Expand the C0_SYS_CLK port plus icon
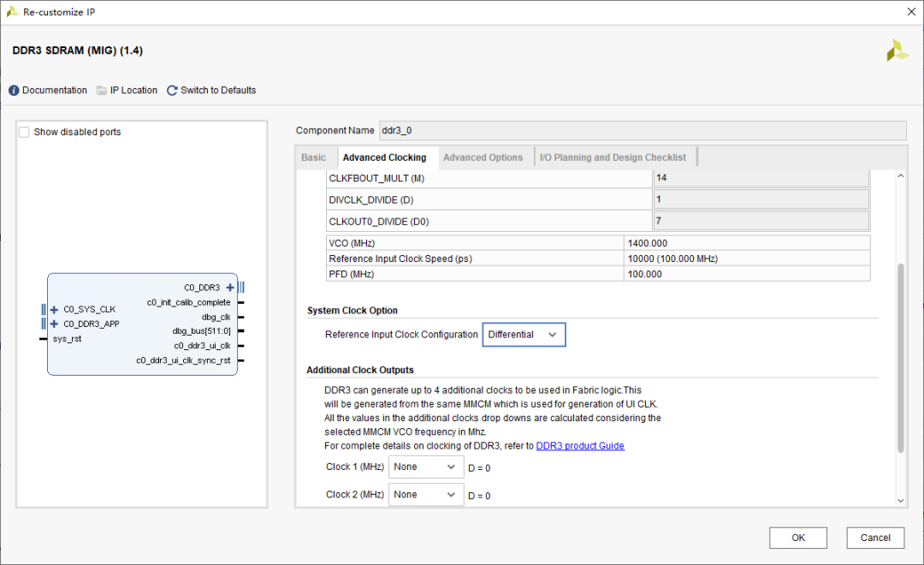Image resolution: width=924 pixels, height=565 pixels. pyautogui.click(x=54, y=310)
